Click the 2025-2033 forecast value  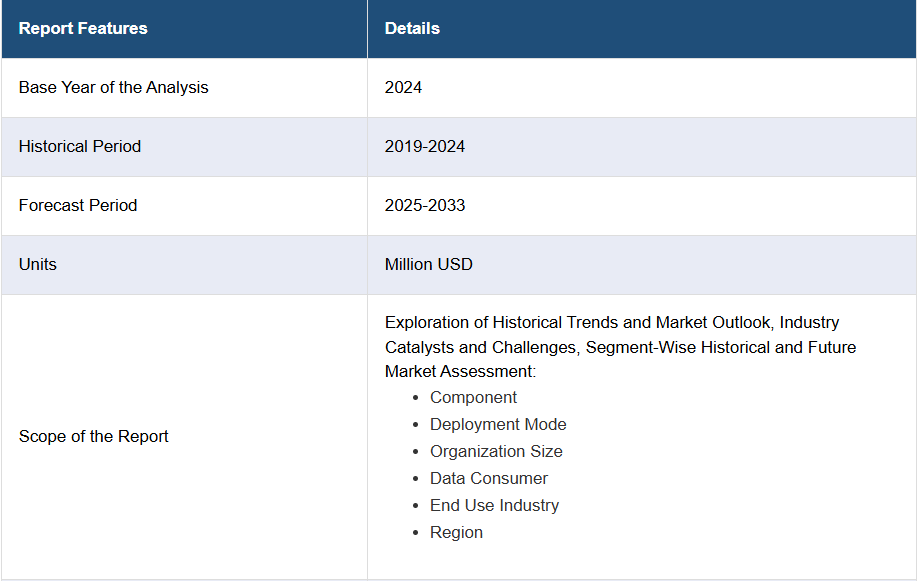tap(424, 206)
